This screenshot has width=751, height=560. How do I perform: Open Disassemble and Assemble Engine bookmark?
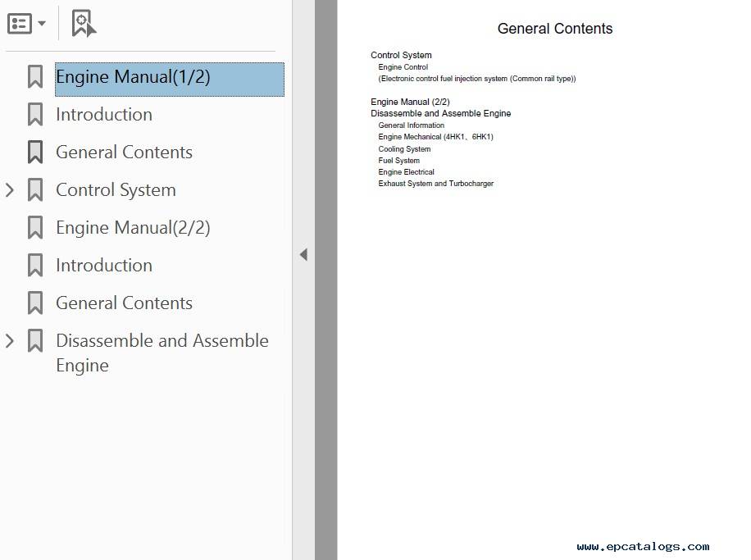click(162, 353)
